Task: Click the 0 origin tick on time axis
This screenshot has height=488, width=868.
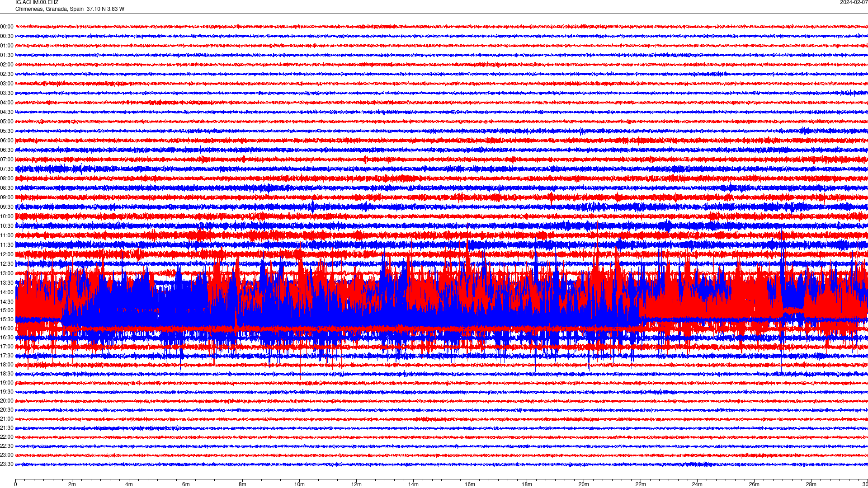Action: [15, 484]
